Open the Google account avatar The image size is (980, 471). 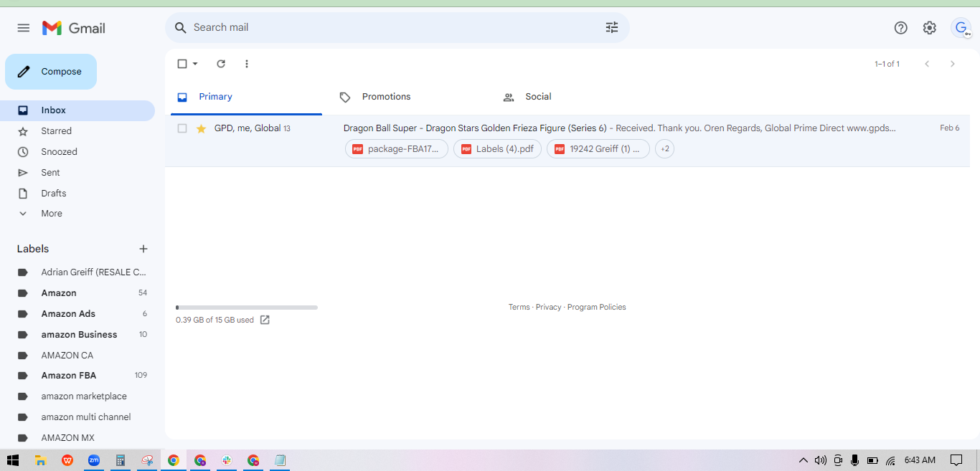click(961, 28)
